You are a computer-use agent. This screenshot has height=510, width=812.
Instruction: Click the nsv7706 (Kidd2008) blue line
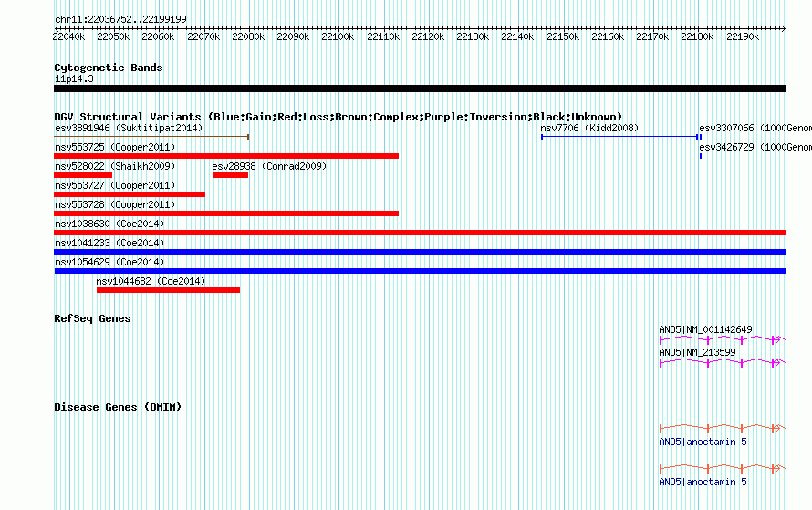pos(619,137)
